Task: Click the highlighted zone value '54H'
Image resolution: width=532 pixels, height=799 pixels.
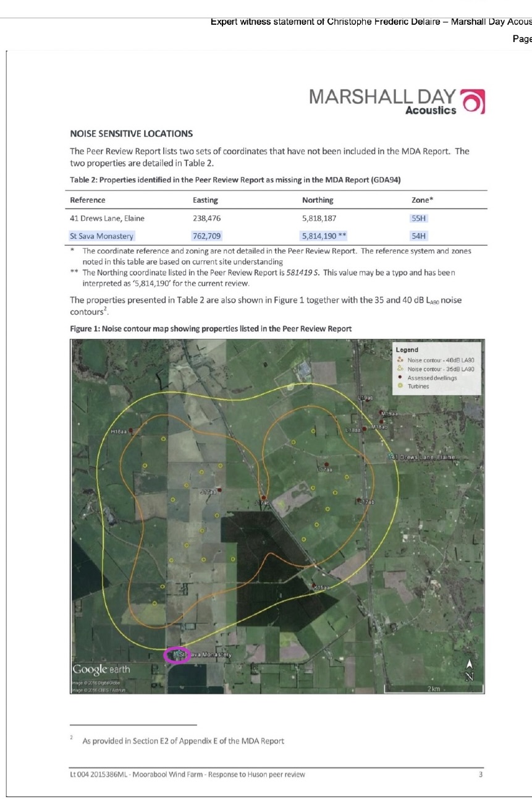Action: click(x=419, y=236)
